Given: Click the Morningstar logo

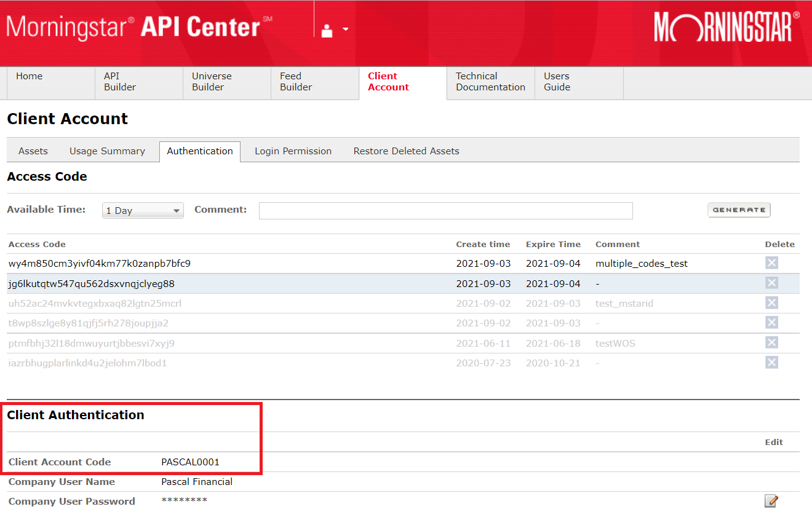Looking at the screenshot, I should pyautogui.click(x=726, y=28).
